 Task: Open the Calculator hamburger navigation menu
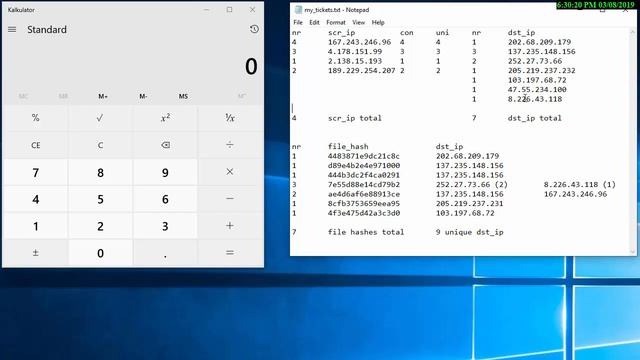(x=12, y=29)
